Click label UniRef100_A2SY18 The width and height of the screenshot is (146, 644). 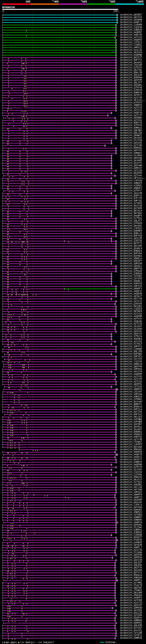pyautogui.click(x=131, y=37)
